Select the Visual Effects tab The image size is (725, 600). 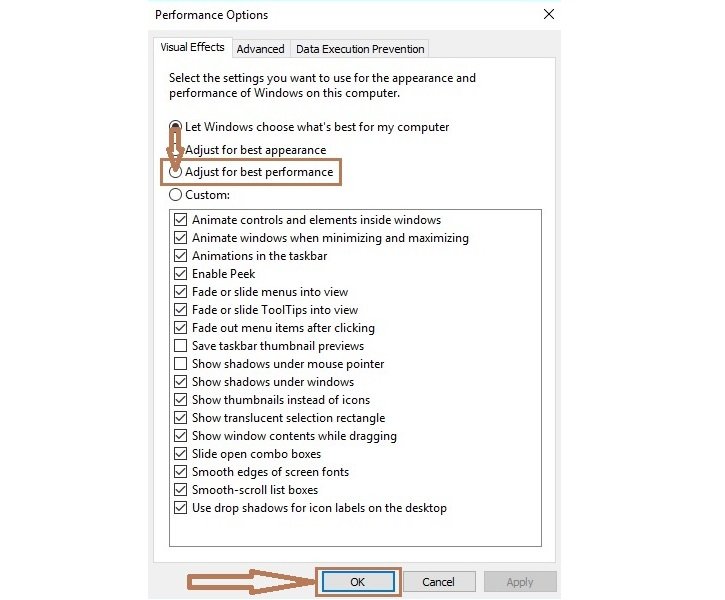[192, 47]
